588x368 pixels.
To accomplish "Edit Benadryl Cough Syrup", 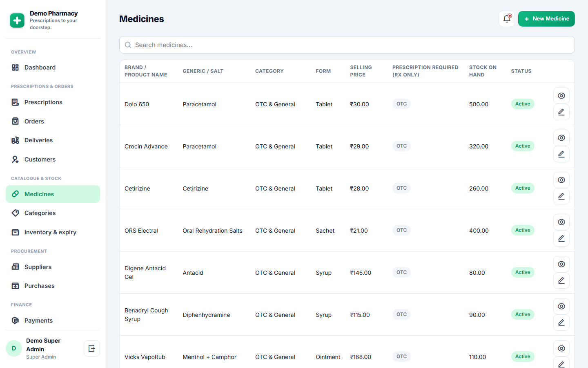I will [561, 323].
